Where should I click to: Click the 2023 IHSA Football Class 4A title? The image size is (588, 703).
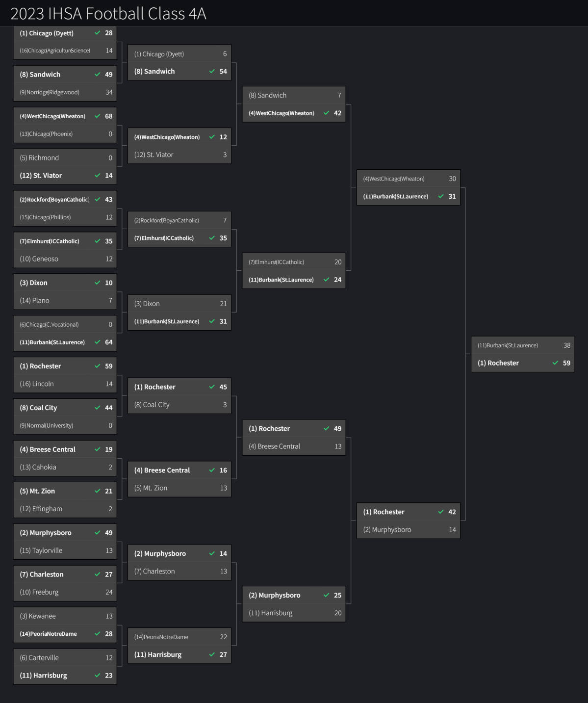pos(108,13)
